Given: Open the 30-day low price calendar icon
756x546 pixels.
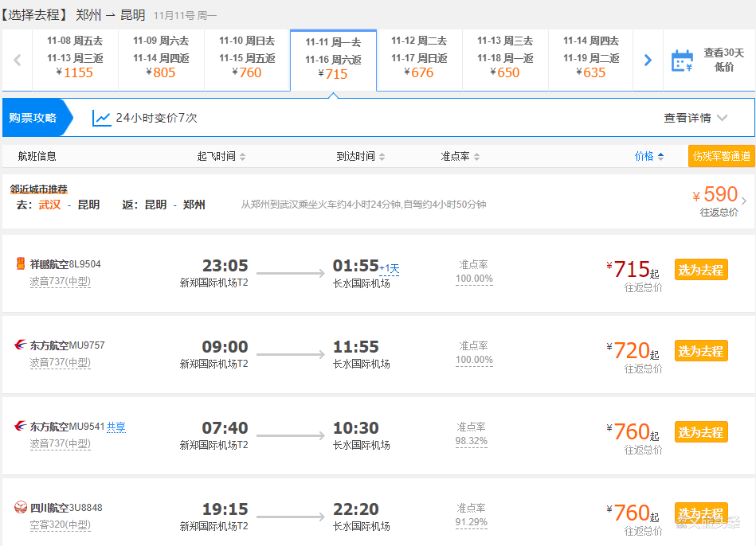Looking at the screenshot, I should [682, 60].
